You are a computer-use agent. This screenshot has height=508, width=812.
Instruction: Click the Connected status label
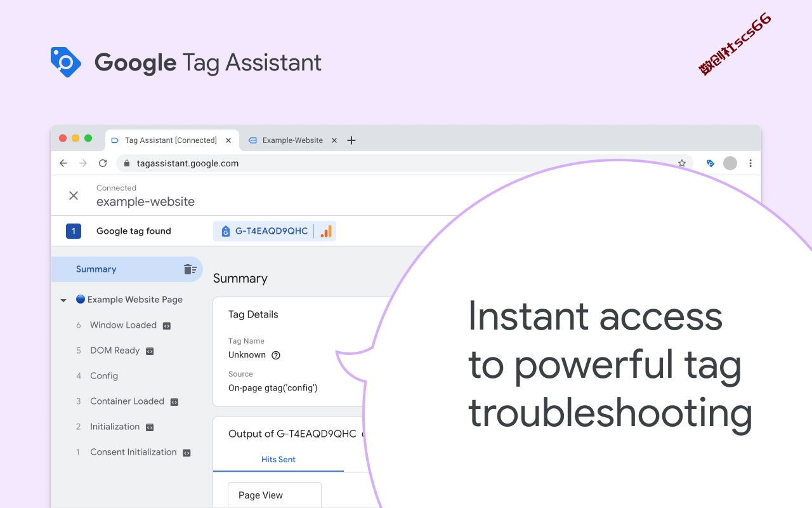(x=116, y=188)
